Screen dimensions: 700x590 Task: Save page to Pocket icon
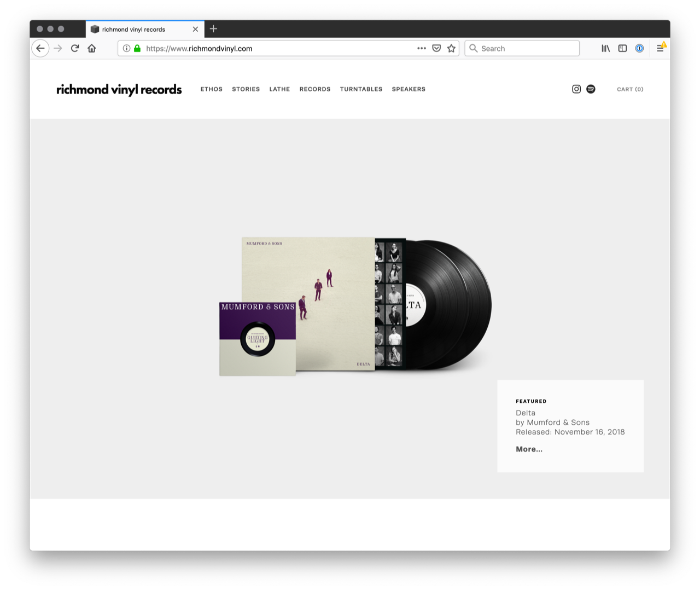click(x=436, y=48)
